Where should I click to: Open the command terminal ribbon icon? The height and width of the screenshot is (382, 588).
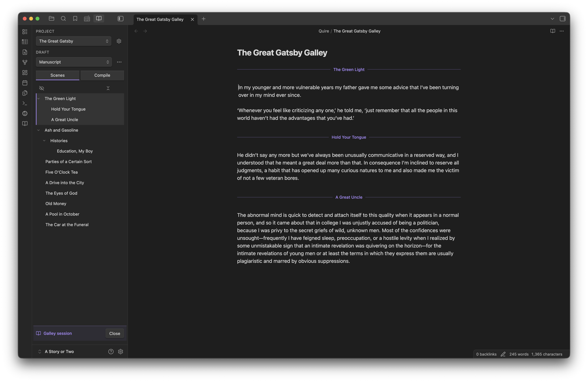click(25, 104)
